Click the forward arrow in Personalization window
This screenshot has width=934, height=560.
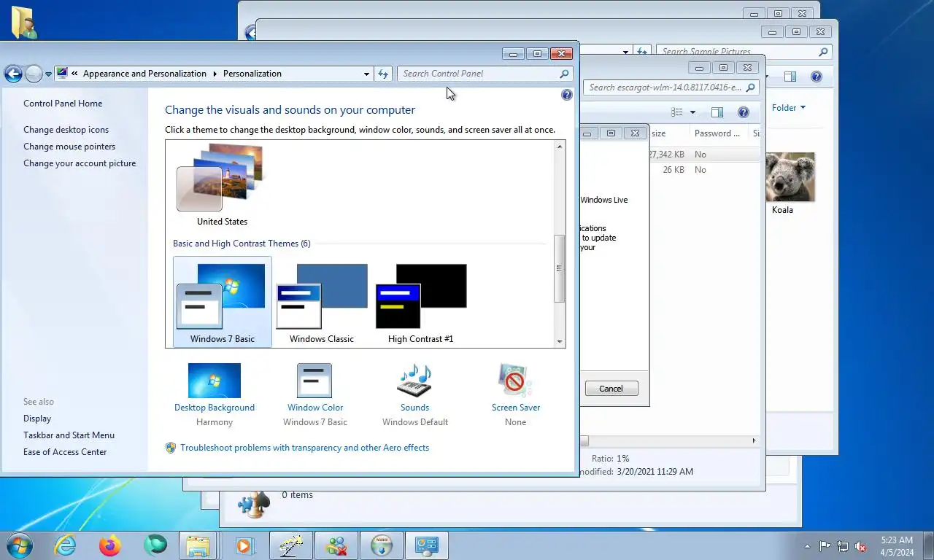(34, 74)
